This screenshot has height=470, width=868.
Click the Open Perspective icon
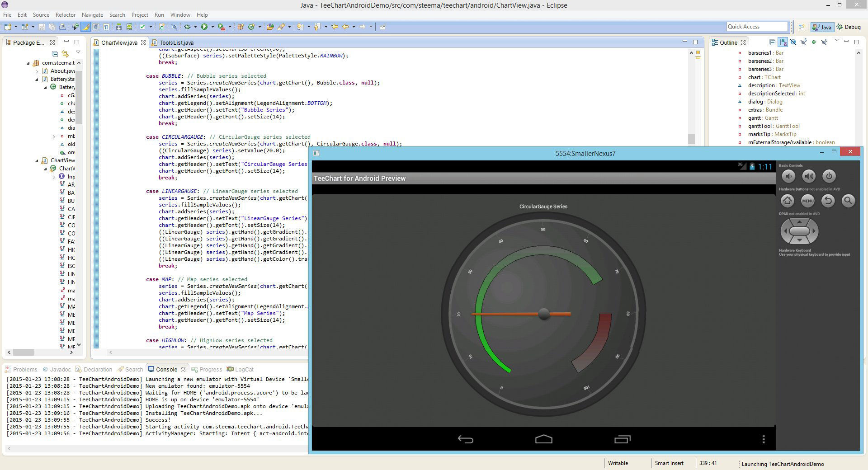point(802,27)
